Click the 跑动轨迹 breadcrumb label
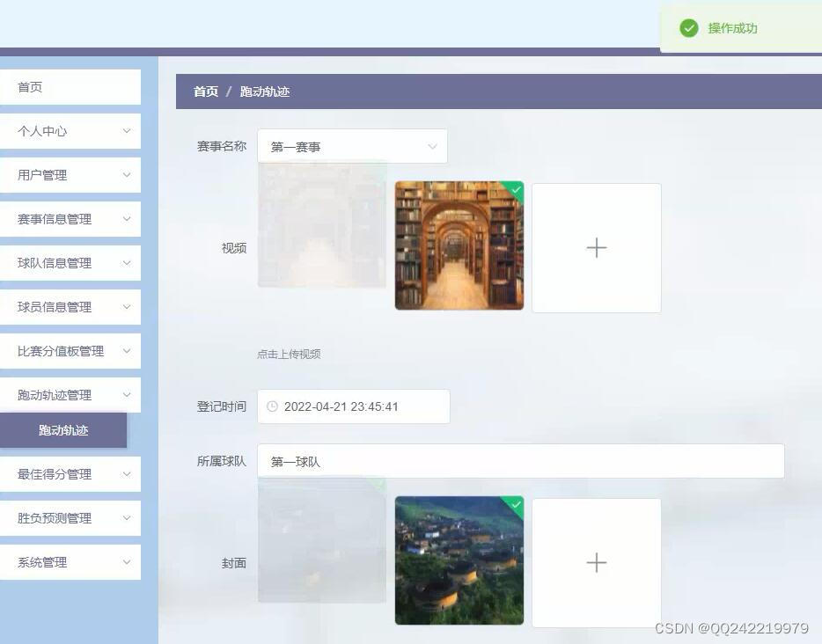The width and height of the screenshot is (822, 644). (265, 91)
